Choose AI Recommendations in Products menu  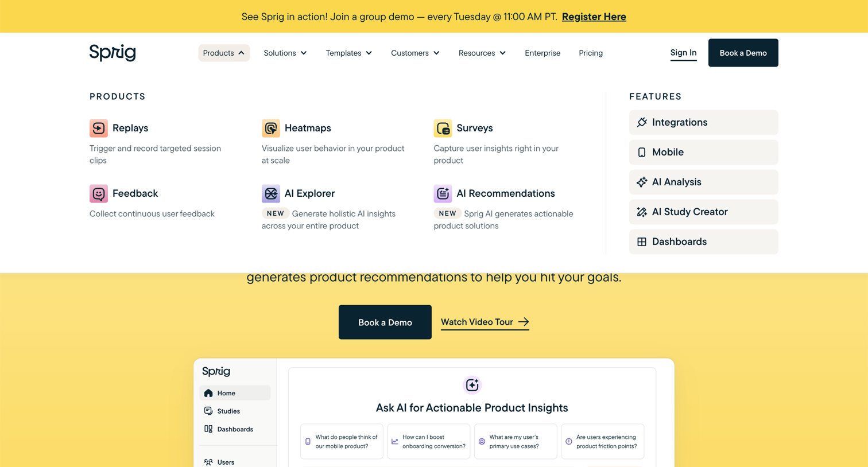(506, 193)
